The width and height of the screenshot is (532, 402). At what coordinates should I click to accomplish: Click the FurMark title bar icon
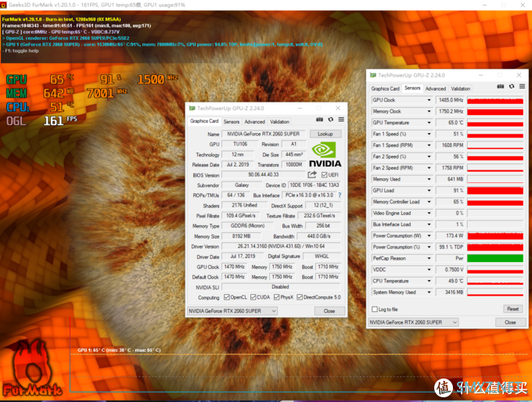coord(3,5)
